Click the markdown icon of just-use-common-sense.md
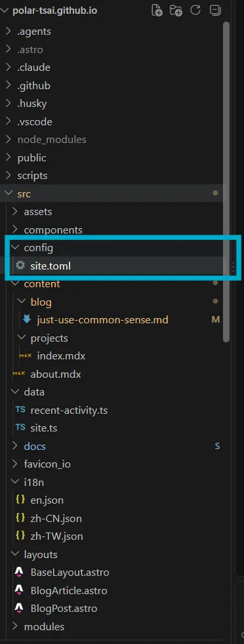244x644 pixels. pyautogui.click(x=27, y=319)
